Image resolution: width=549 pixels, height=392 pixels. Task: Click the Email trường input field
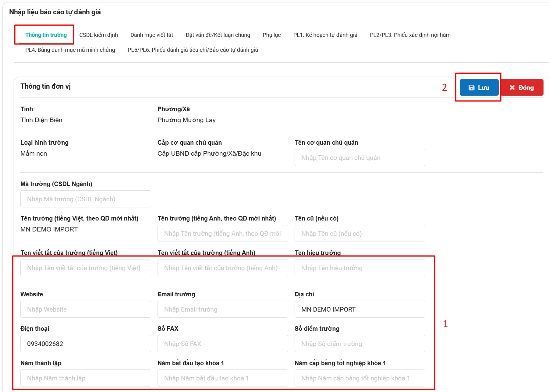point(222,309)
